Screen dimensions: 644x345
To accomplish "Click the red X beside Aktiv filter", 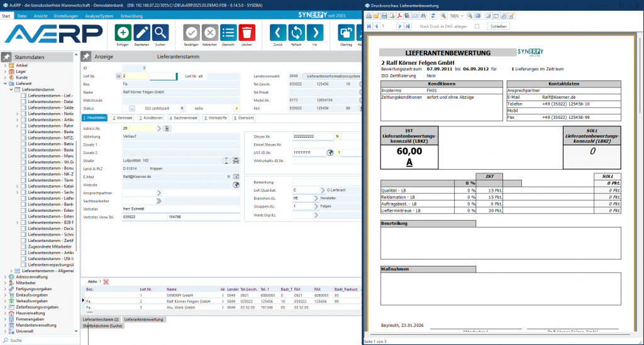I will 106,282.
